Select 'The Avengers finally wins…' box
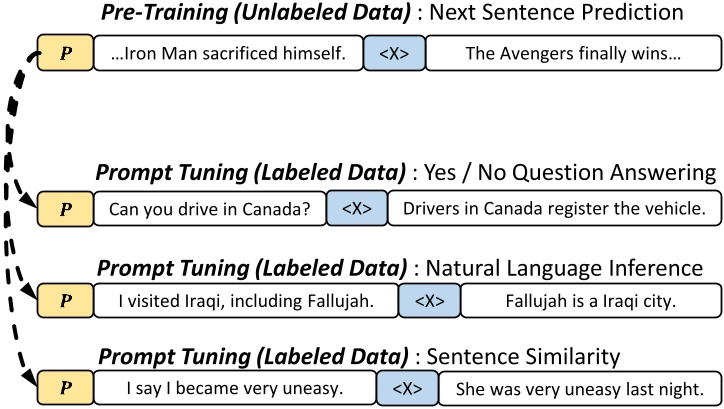The height and width of the screenshot is (409, 724). pos(572,54)
